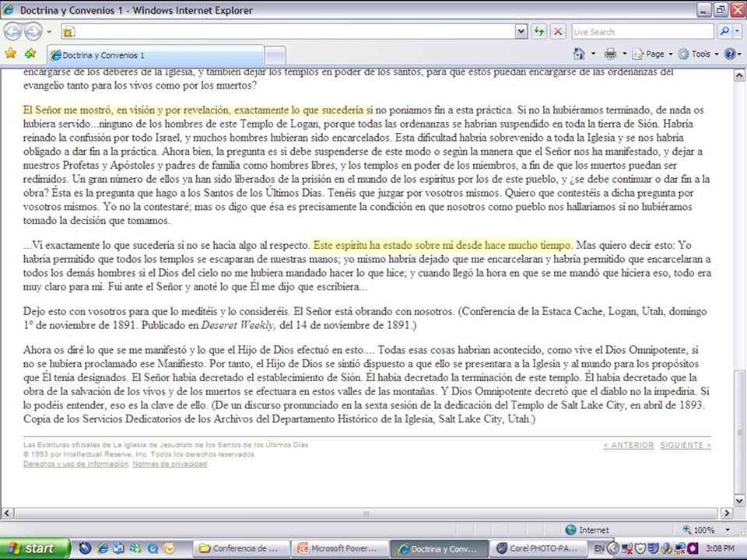The height and width of the screenshot is (560, 747).
Task: Print the page with the printer icon
Action: (610, 54)
